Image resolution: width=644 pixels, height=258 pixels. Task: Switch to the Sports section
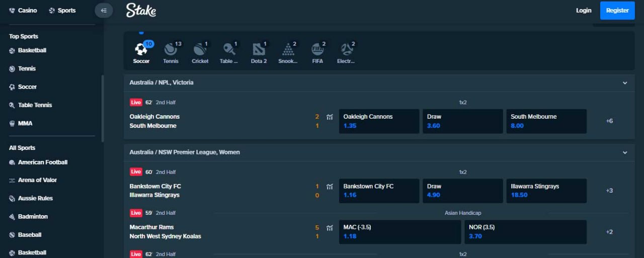62,10
